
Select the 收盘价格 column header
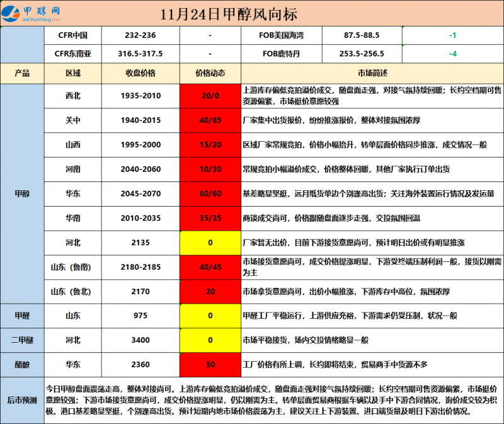click(x=142, y=73)
